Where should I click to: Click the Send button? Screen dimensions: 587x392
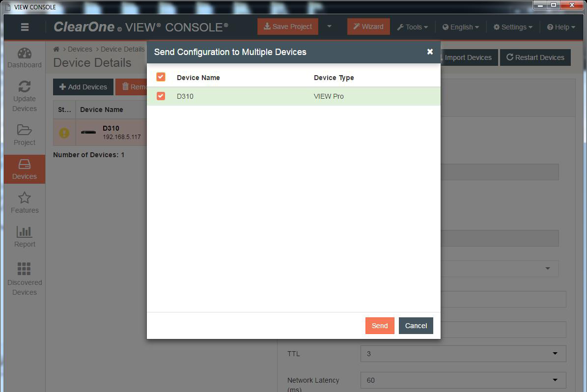point(380,326)
